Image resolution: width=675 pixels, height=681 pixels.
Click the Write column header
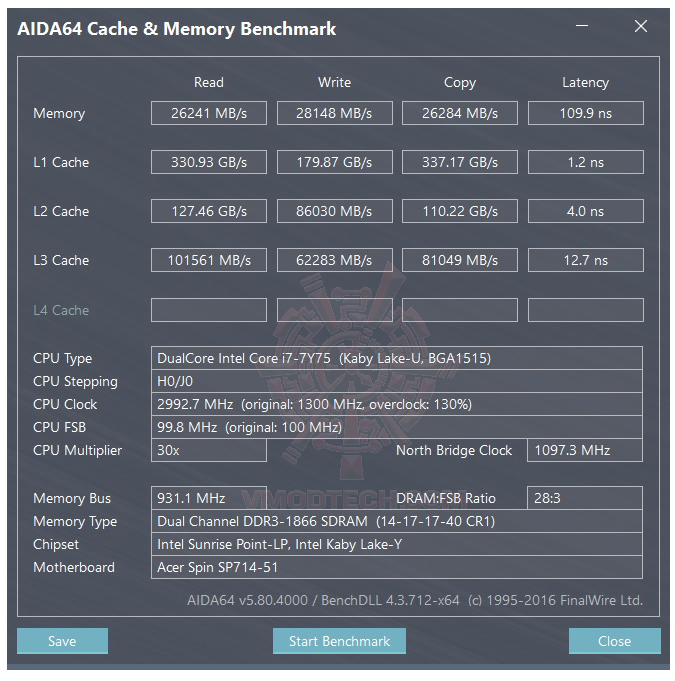pyautogui.click(x=334, y=82)
